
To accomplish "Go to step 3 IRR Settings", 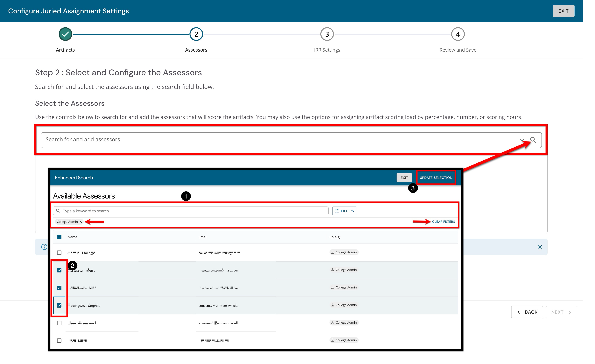I will point(327,34).
